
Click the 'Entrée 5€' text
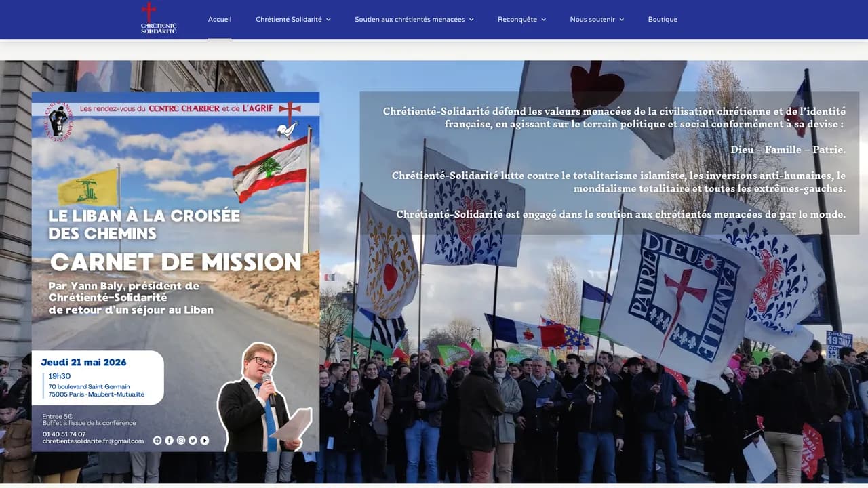[57, 415]
